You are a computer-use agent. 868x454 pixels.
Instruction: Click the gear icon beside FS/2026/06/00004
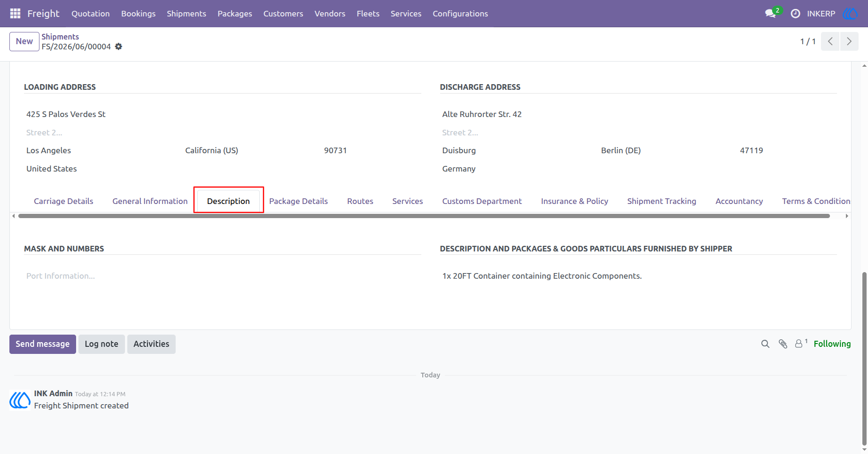click(x=119, y=47)
